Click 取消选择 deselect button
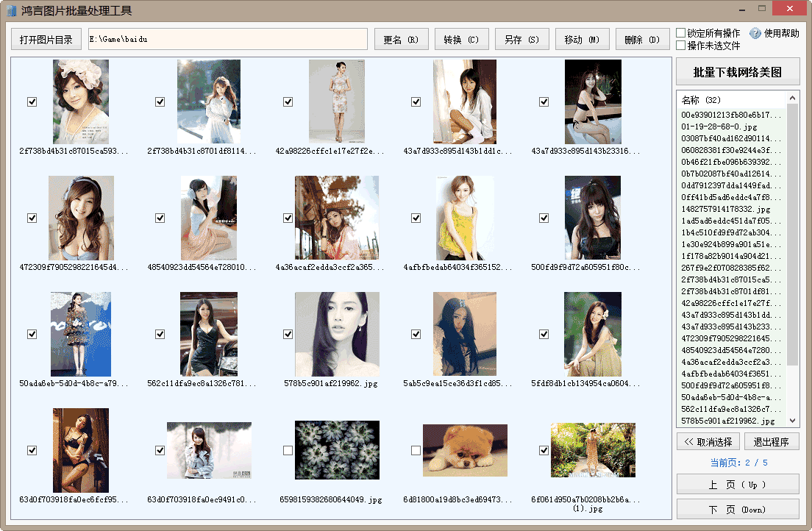 (708, 442)
